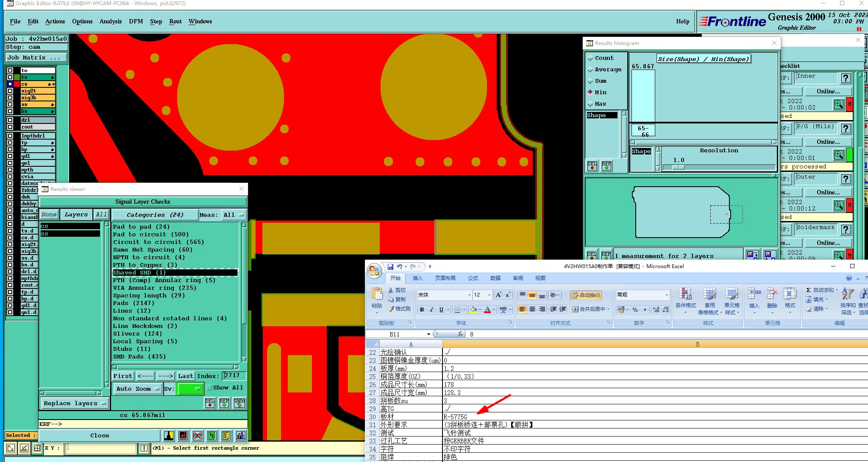Click the exclamation mark icon beside XY field
The image size is (868, 462).
coord(144,448)
